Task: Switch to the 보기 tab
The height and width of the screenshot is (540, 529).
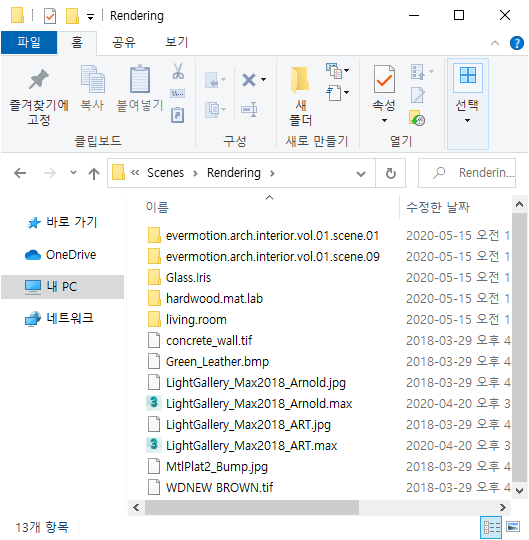Action: (177, 43)
